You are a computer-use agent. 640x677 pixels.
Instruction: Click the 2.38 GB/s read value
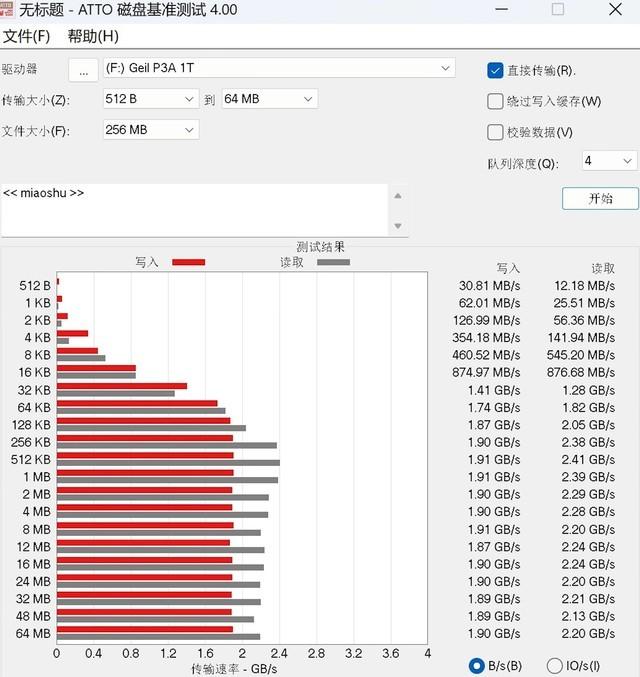[x=588, y=442]
